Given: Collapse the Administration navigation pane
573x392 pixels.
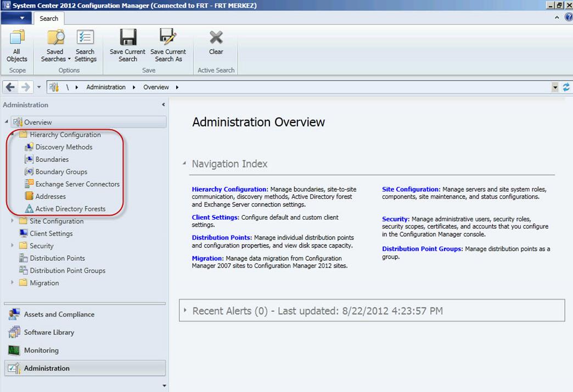Looking at the screenshot, I should click(163, 104).
